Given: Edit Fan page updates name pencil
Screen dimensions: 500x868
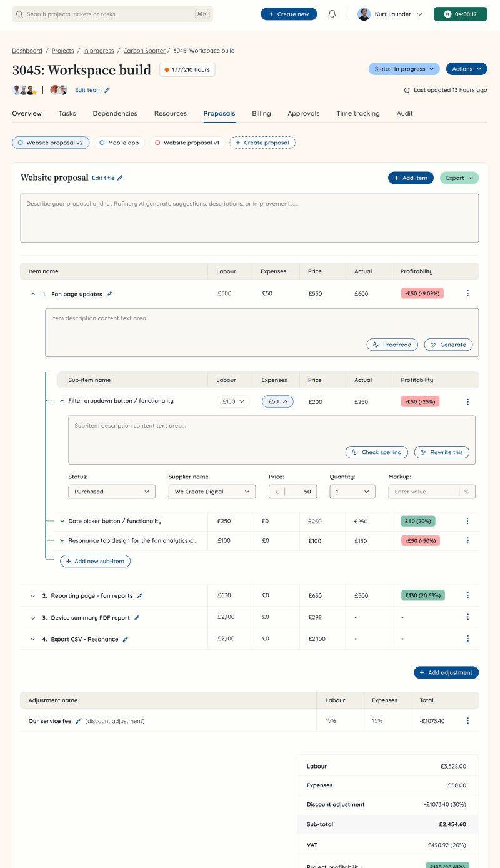Looking at the screenshot, I should pyautogui.click(x=109, y=294).
